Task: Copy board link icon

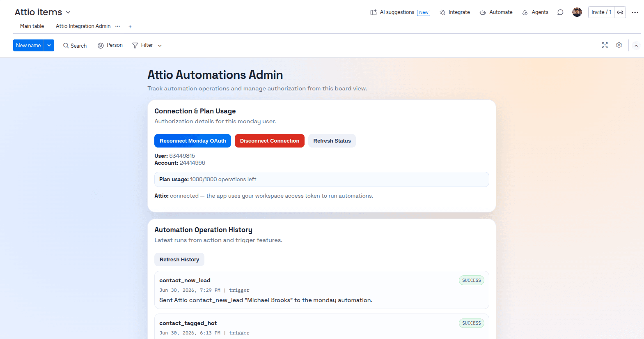Action: [x=620, y=12]
